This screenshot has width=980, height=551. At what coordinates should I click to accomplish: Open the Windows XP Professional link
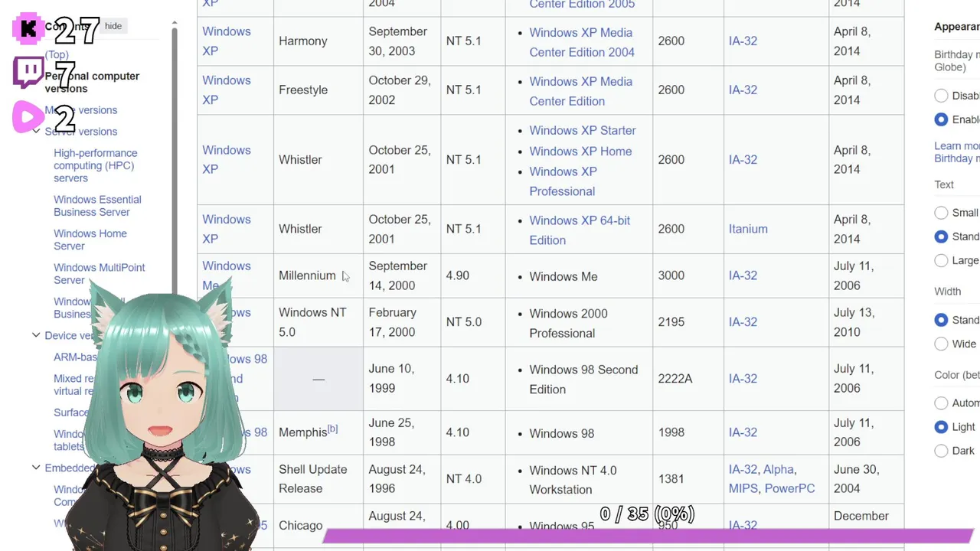pos(563,181)
